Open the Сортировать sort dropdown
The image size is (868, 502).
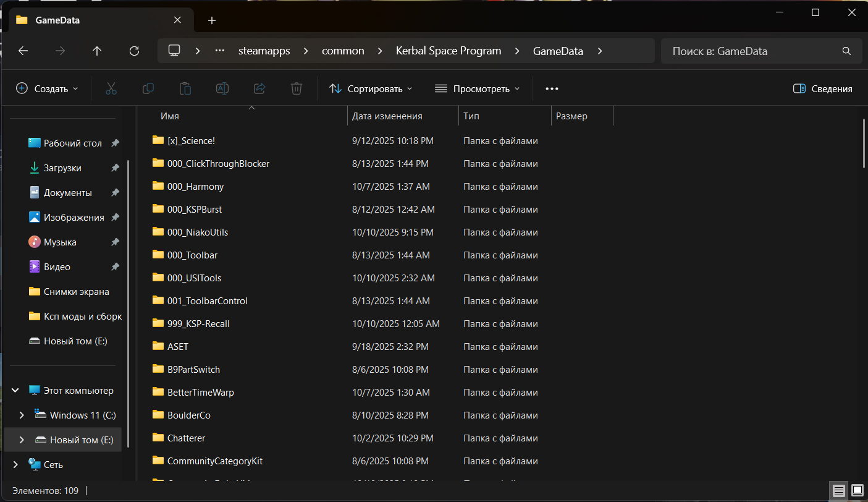pyautogui.click(x=371, y=88)
